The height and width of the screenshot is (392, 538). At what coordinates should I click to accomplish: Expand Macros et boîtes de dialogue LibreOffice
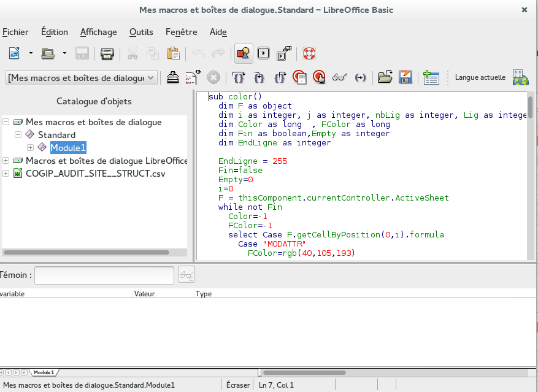tap(6, 160)
